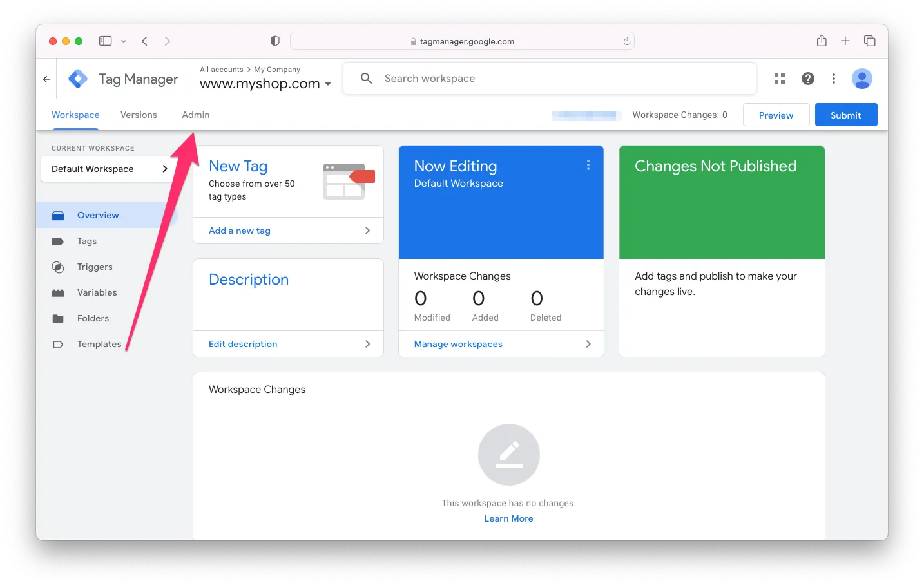
Task: Click the Tag Manager logo
Action: click(78, 79)
